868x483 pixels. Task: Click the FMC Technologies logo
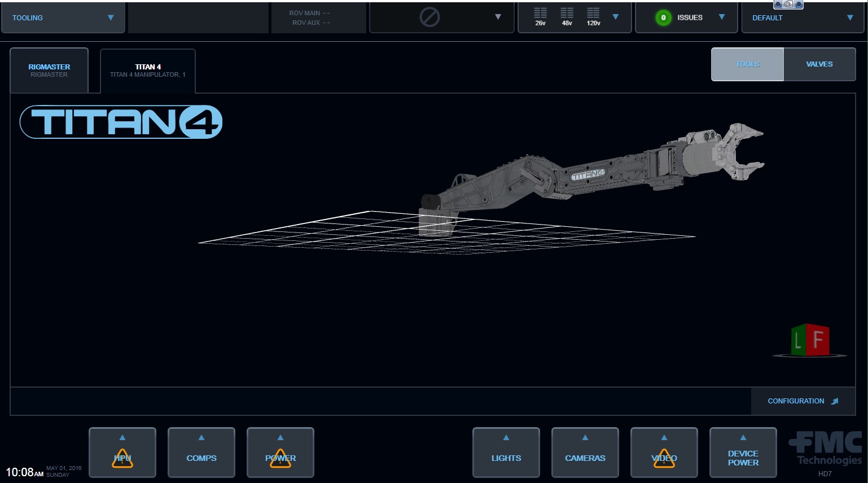pos(825,450)
